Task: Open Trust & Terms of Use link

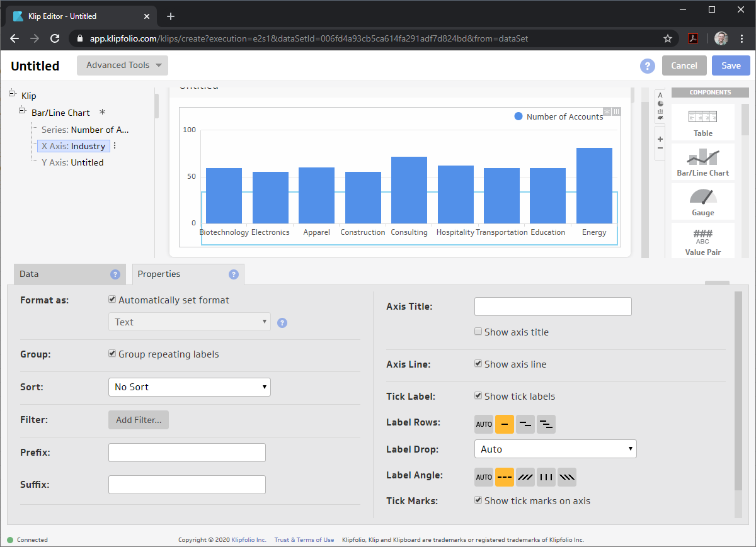Action: coord(304,540)
